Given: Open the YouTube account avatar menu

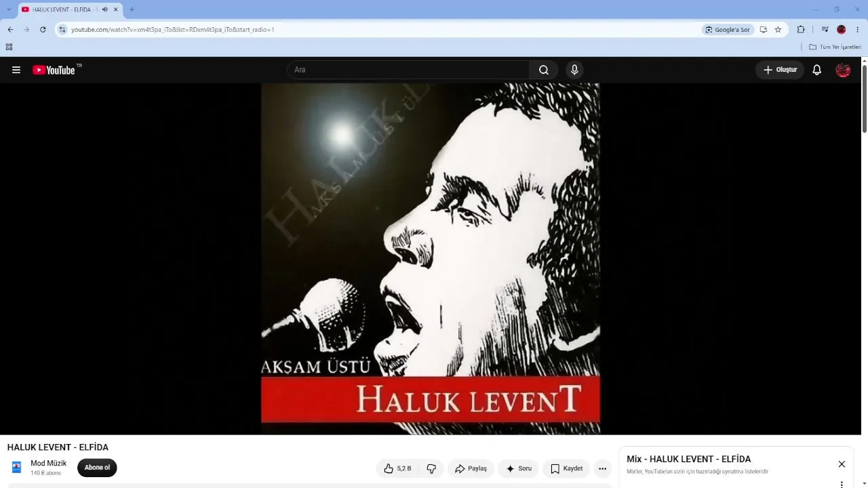Looking at the screenshot, I should click(843, 70).
